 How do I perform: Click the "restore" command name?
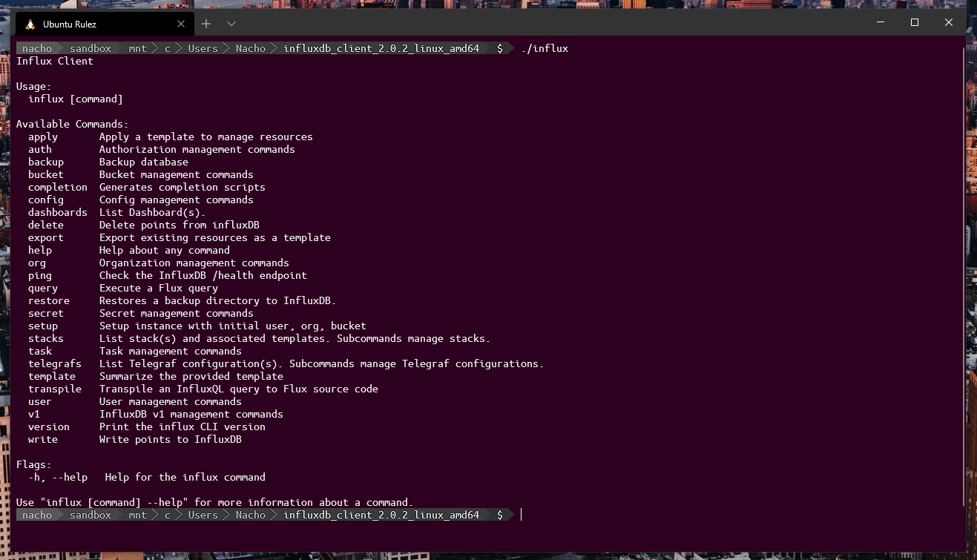[49, 301]
